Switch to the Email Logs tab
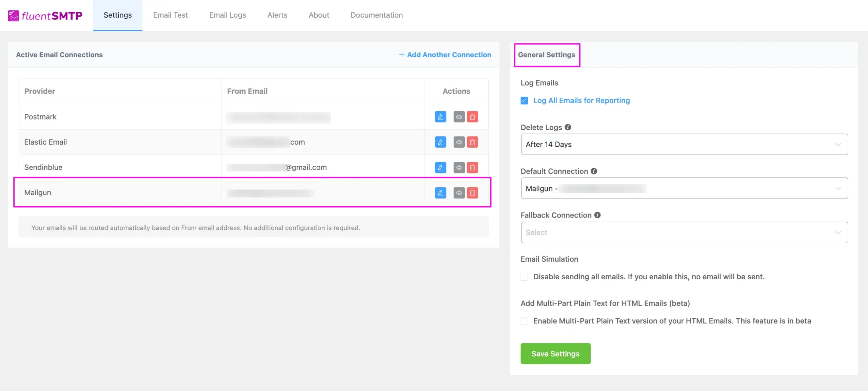 (x=228, y=15)
